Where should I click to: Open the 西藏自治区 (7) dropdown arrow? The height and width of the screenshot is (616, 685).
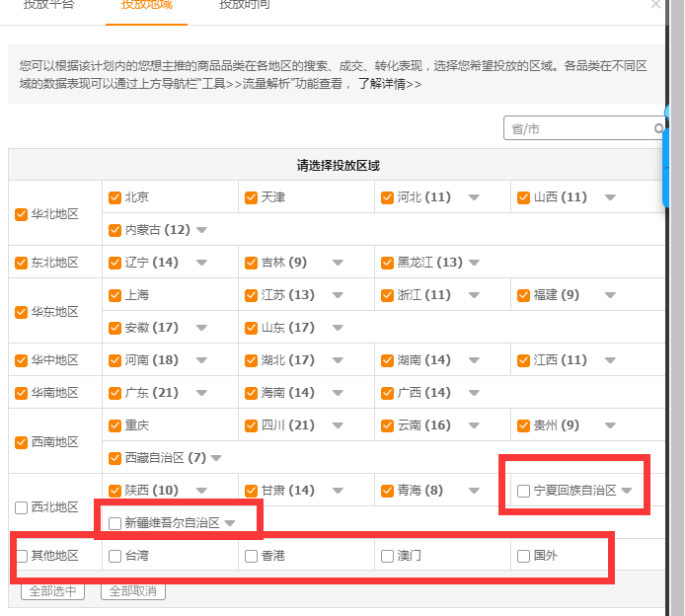216,458
